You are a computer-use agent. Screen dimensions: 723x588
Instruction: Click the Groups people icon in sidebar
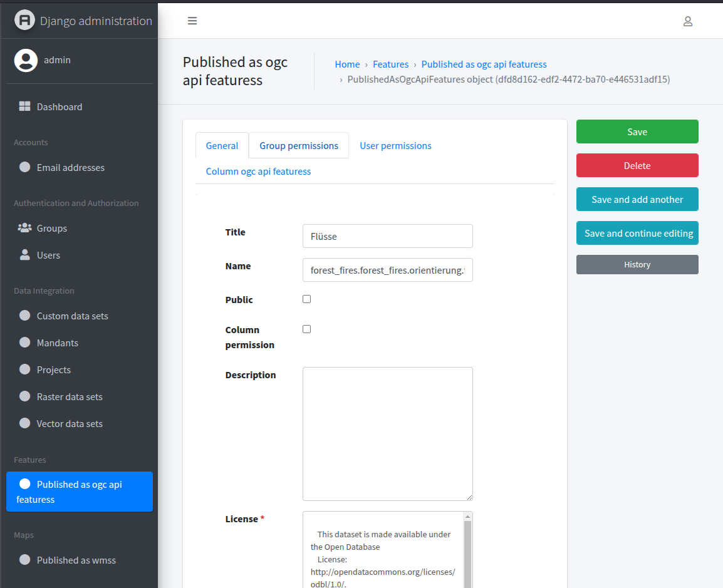point(24,228)
